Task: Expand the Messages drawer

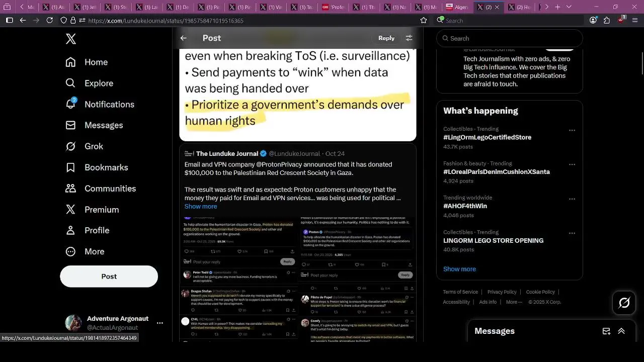Action: 621,331
